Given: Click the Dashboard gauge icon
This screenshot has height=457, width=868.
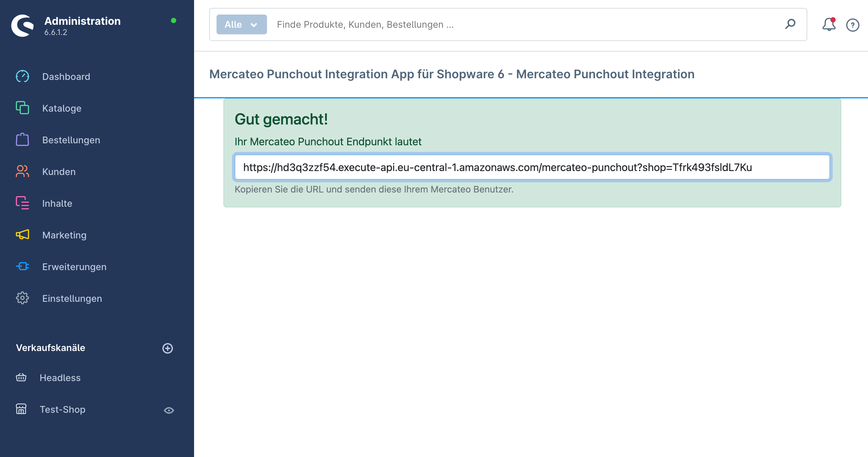Looking at the screenshot, I should [22, 77].
